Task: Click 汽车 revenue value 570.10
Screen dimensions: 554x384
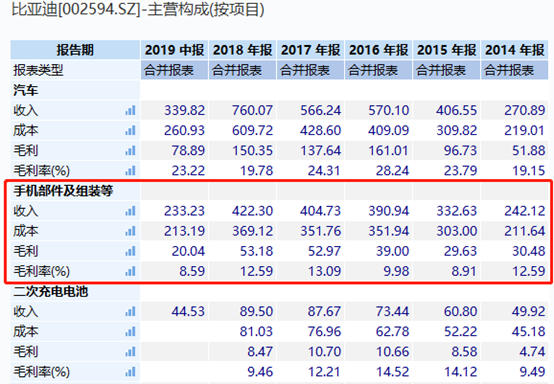Action: coord(389,111)
